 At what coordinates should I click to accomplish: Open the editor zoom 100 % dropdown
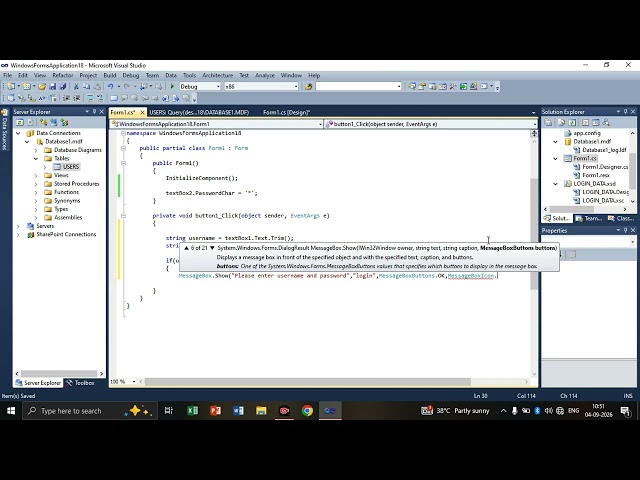134,382
